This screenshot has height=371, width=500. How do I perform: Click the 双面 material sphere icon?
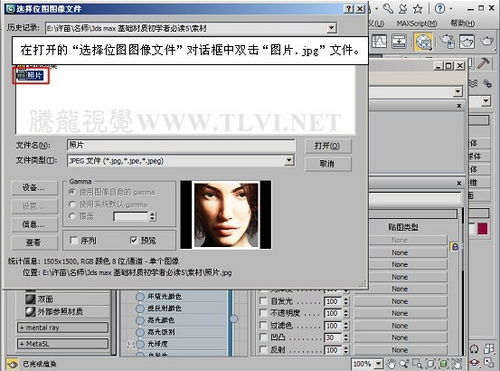pyautogui.click(x=30, y=299)
